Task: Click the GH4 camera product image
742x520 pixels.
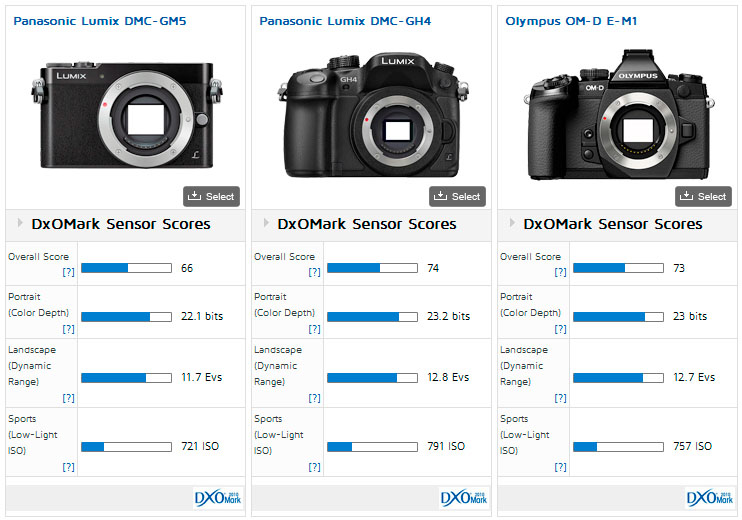Action: (371, 110)
